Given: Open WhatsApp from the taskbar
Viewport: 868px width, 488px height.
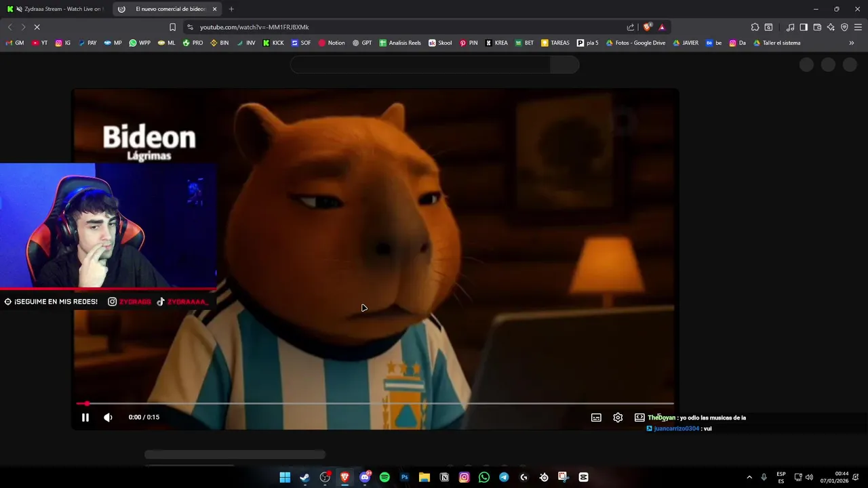Looking at the screenshot, I should 484,477.
